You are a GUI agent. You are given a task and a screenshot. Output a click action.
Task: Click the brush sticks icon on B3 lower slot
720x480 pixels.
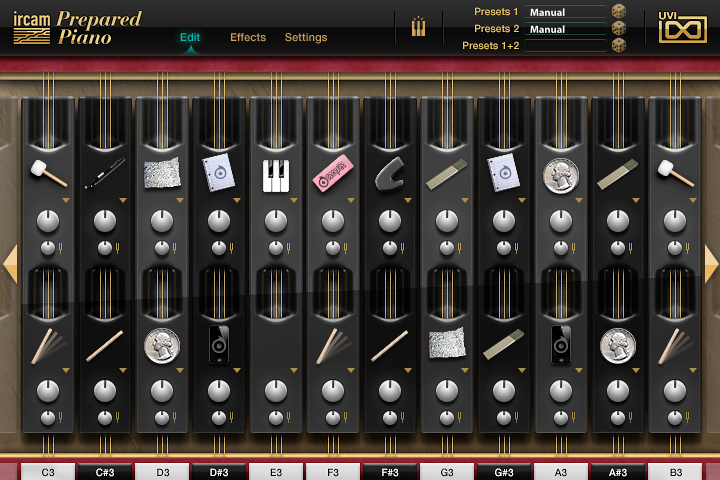pyautogui.click(x=676, y=346)
